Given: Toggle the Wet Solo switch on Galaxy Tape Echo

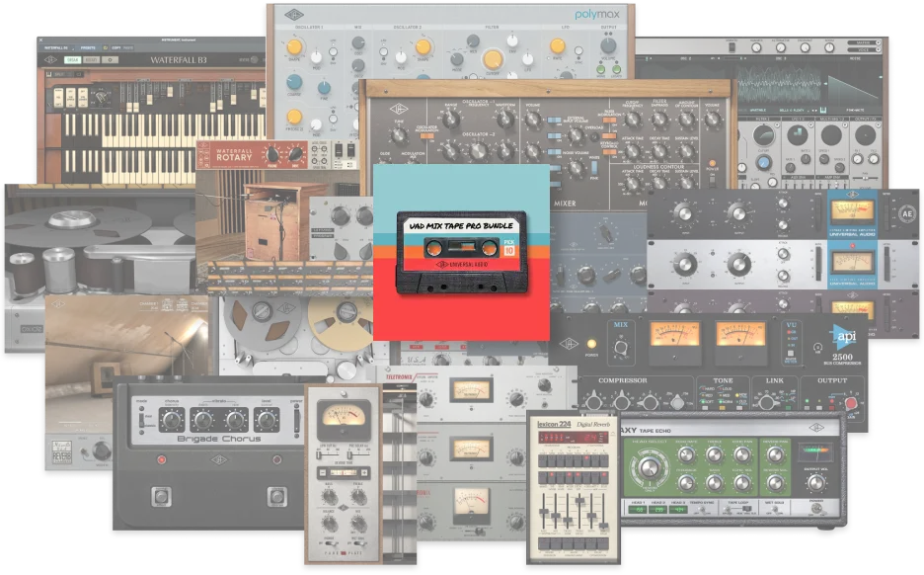Looking at the screenshot, I should click(774, 510).
